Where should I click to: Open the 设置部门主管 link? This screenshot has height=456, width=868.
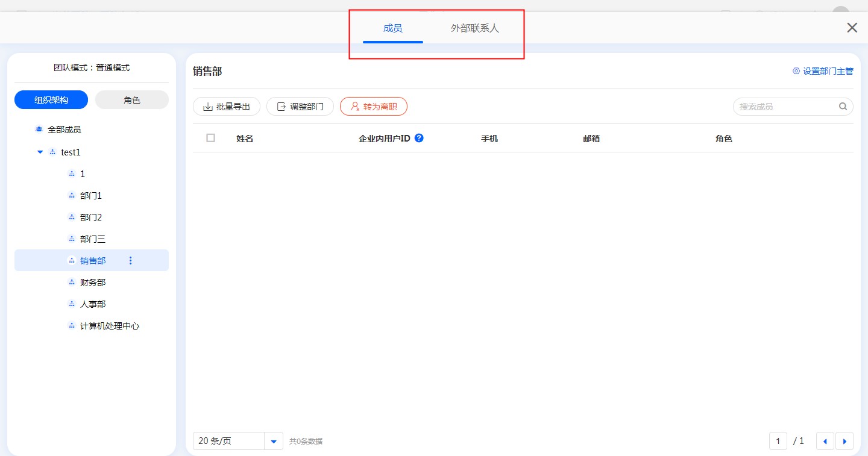tap(823, 71)
